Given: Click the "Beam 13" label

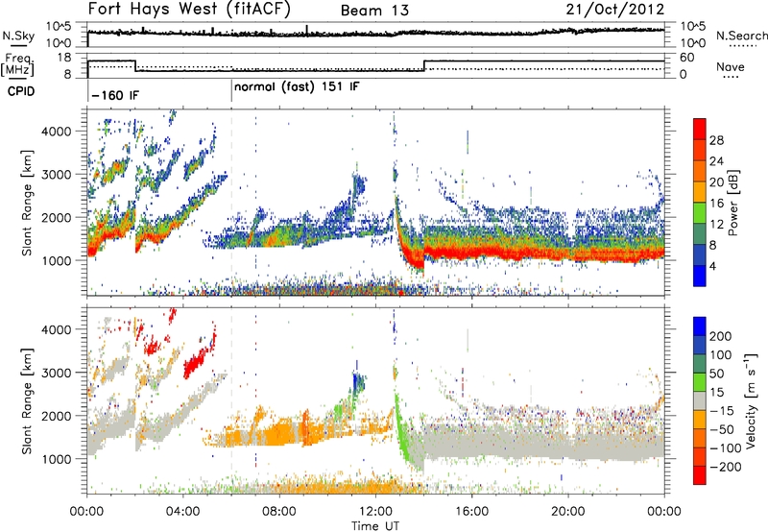Looking at the screenshot, I should (374, 11).
